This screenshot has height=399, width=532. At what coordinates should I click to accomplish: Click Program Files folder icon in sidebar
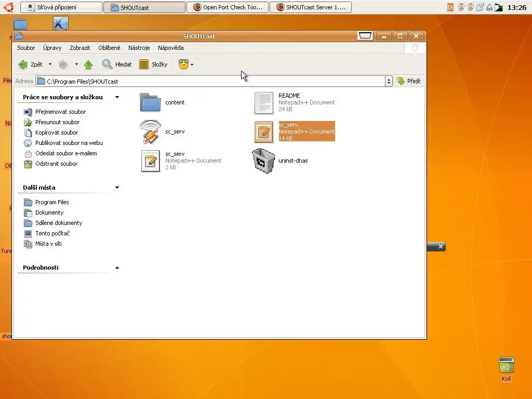coord(28,202)
